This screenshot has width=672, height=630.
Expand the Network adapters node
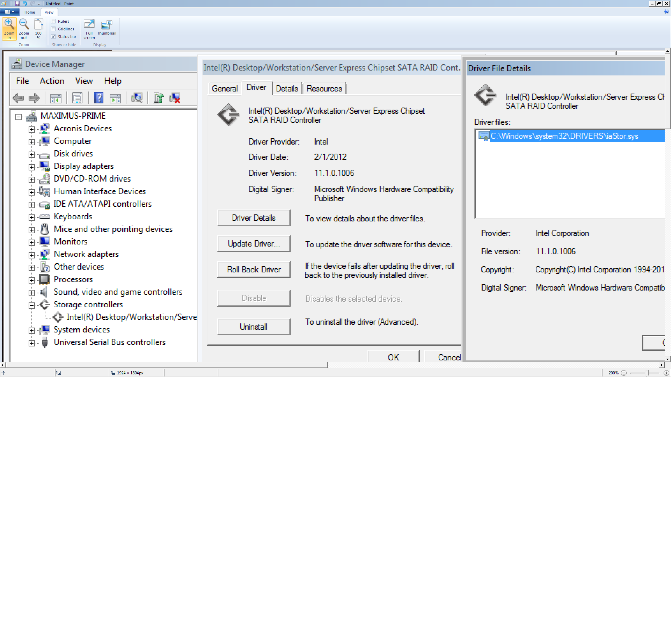pos(32,255)
